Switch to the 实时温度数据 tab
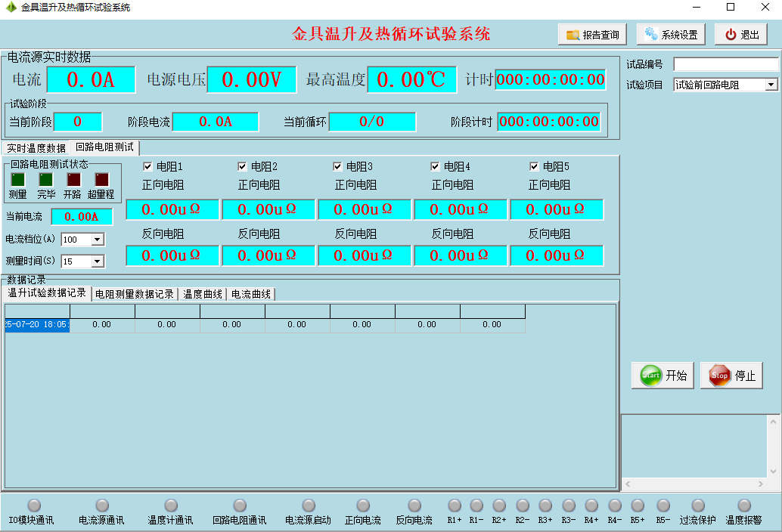The width and height of the screenshot is (782, 532). click(36, 148)
